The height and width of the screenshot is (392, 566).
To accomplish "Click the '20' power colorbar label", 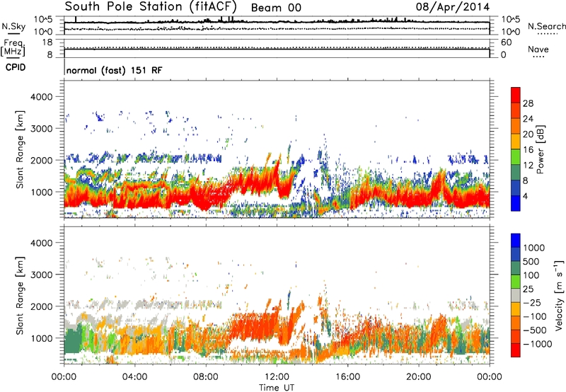I will [x=528, y=134].
